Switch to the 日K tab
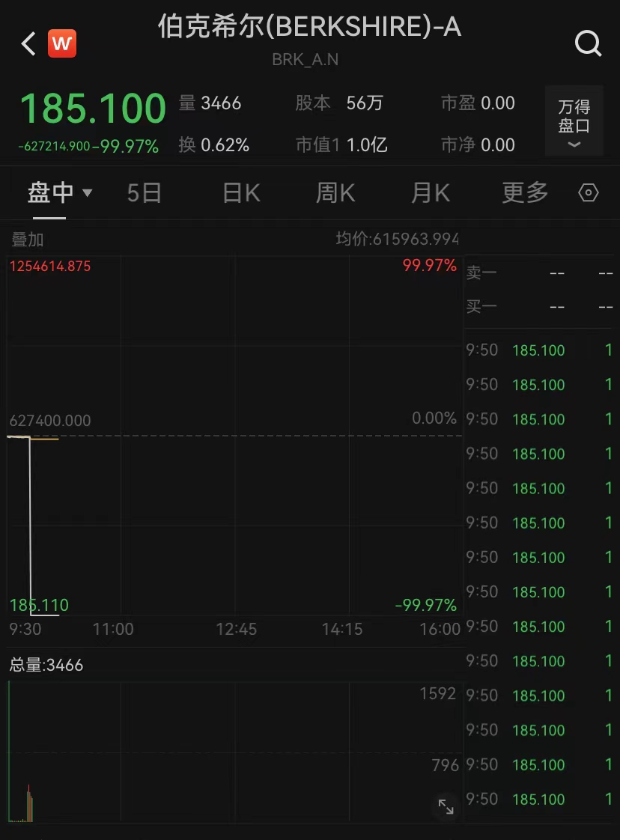The width and height of the screenshot is (620, 840). click(241, 193)
